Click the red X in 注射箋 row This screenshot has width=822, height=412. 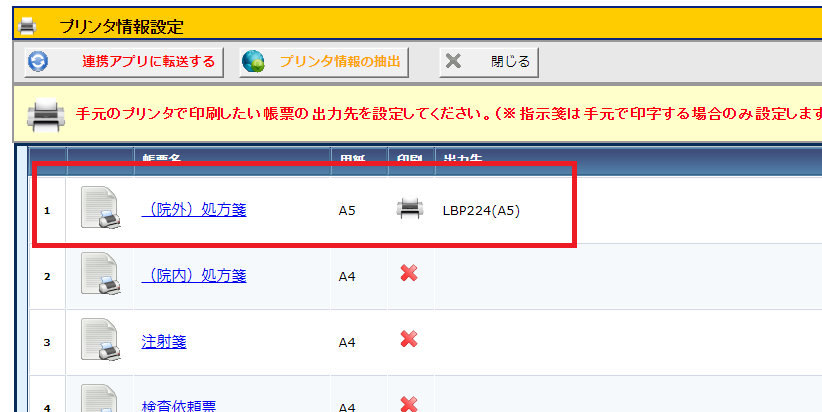click(x=409, y=339)
